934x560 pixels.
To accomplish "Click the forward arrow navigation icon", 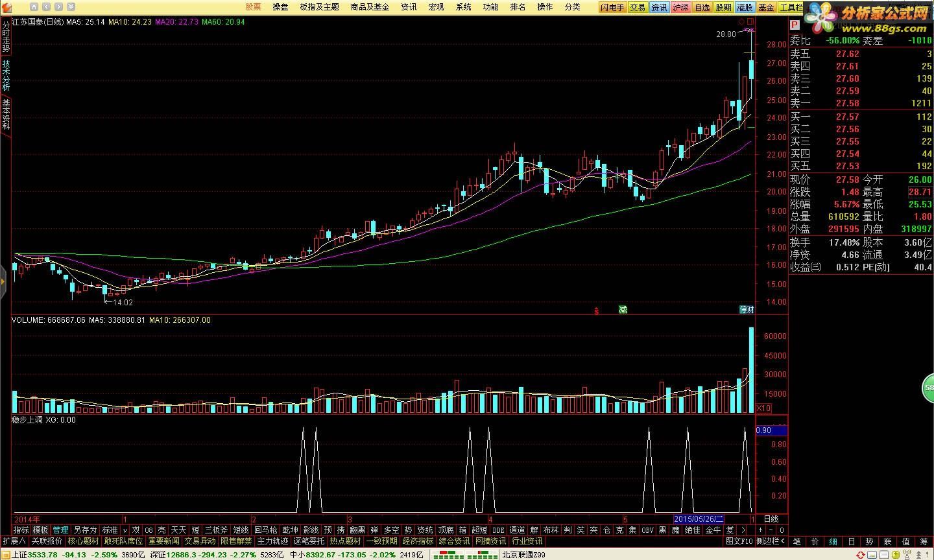I will point(58,7).
